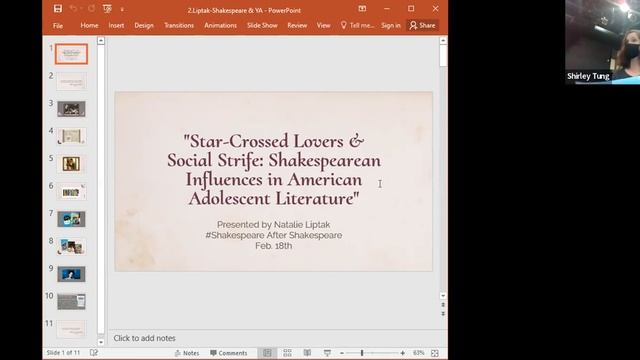Click Fit slide to current window icon
Screen dimensions: 640x360
[x=435, y=353]
